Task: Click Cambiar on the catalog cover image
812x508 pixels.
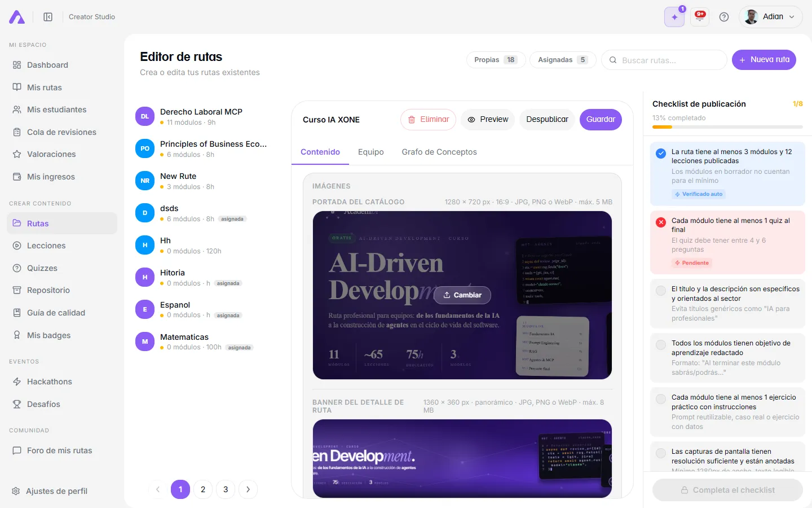Action: (x=462, y=295)
